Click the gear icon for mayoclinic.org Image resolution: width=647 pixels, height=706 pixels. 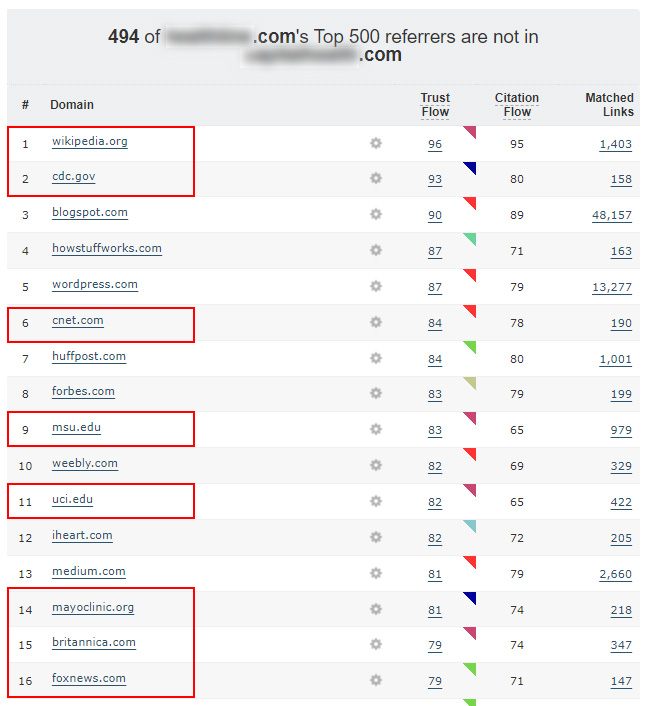(376, 608)
